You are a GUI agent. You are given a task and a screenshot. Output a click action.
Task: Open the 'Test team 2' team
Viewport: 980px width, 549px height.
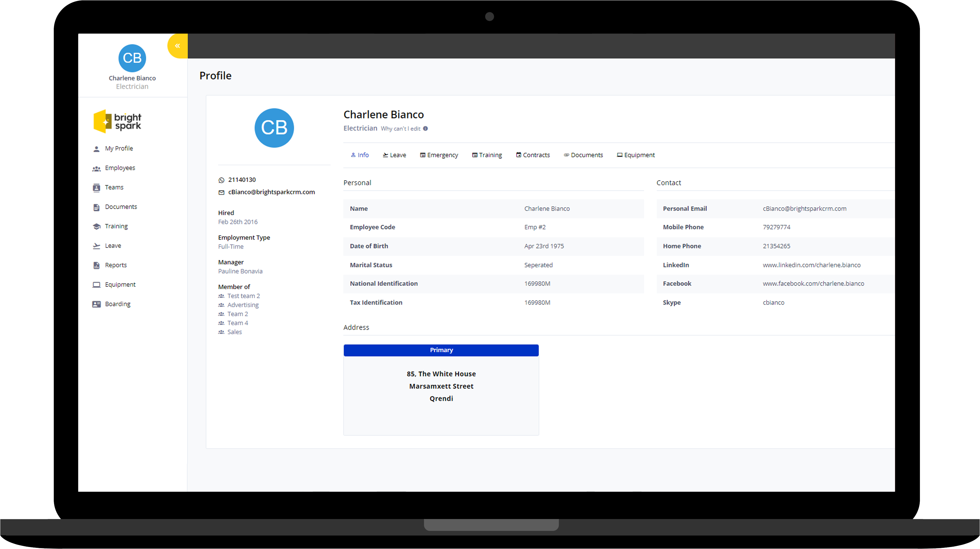[x=244, y=296]
